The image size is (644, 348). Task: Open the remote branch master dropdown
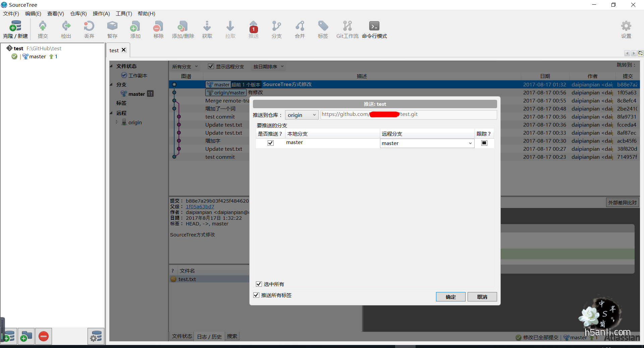pos(427,143)
